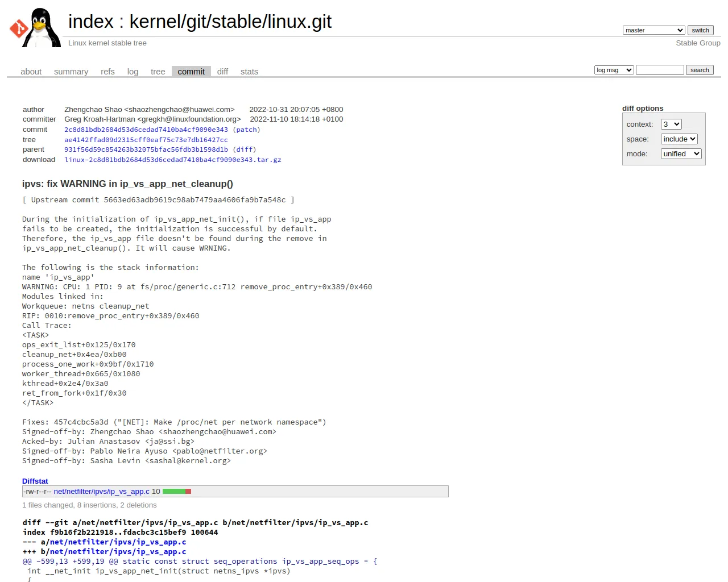Open the about tab
Screen dimensions: 728x582
(x=31, y=72)
